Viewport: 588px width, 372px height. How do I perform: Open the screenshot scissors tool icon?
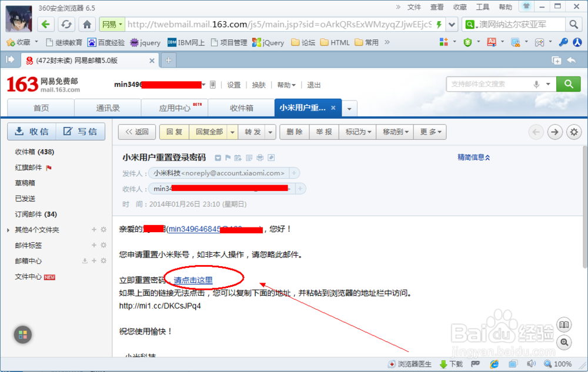(516, 42)
